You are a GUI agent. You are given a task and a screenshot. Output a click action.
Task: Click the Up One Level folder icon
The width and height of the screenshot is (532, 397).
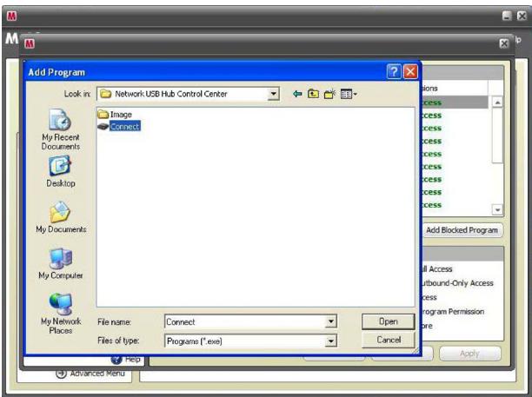(313, 94)
